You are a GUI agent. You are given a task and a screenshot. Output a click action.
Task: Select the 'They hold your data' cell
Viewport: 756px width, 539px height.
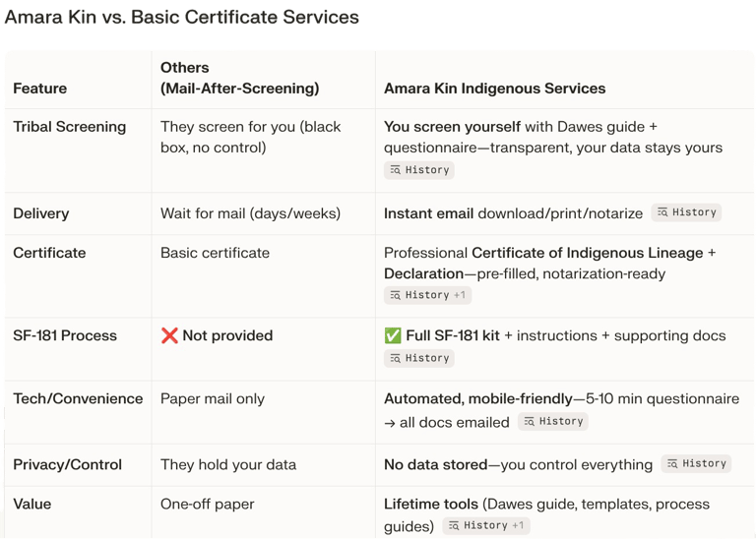pos(227,464)
